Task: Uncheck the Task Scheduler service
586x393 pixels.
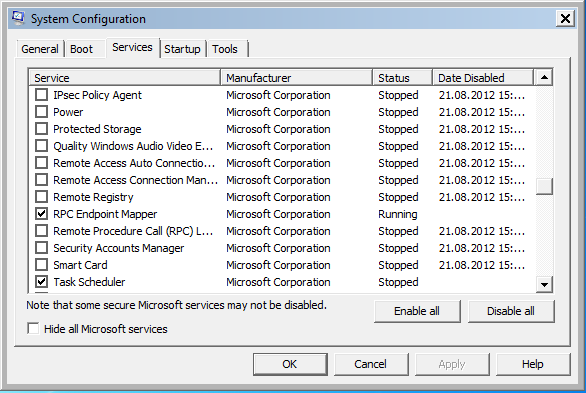Action: [41, 282]
